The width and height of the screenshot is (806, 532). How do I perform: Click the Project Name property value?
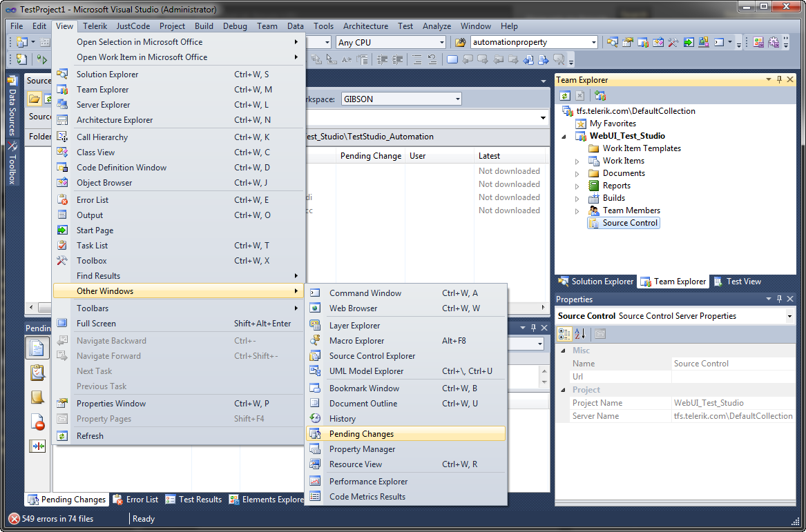[x=733, y=403]
